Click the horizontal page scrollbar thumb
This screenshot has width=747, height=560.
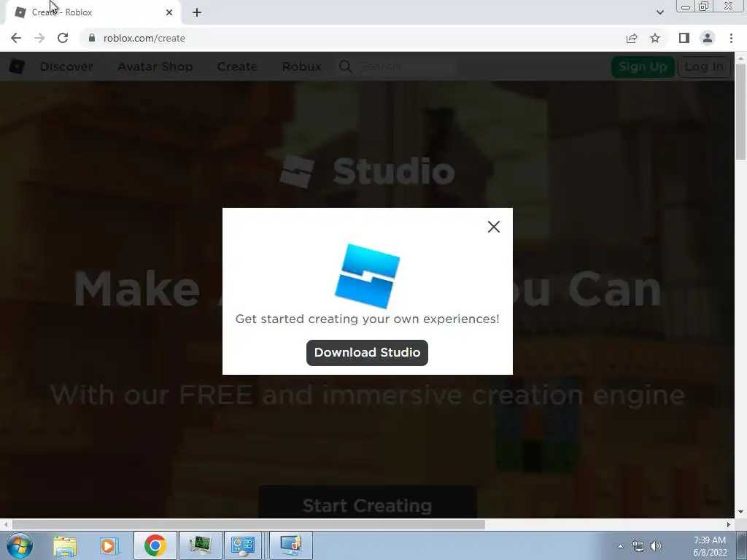248,524
